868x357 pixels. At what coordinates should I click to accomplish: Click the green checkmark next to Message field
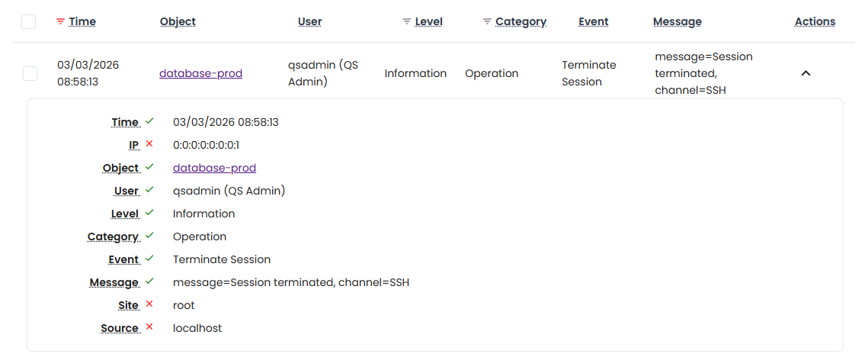(x=149, y=281)
